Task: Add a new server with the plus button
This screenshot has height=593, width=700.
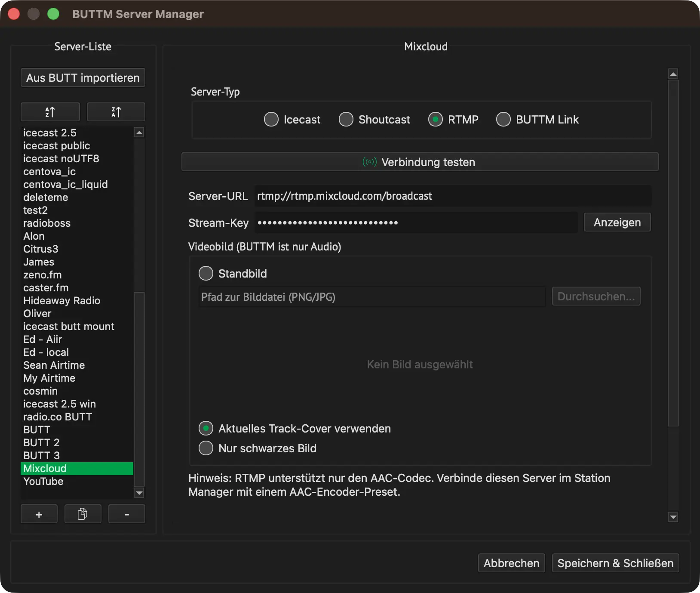Action: tap(39, 514)
